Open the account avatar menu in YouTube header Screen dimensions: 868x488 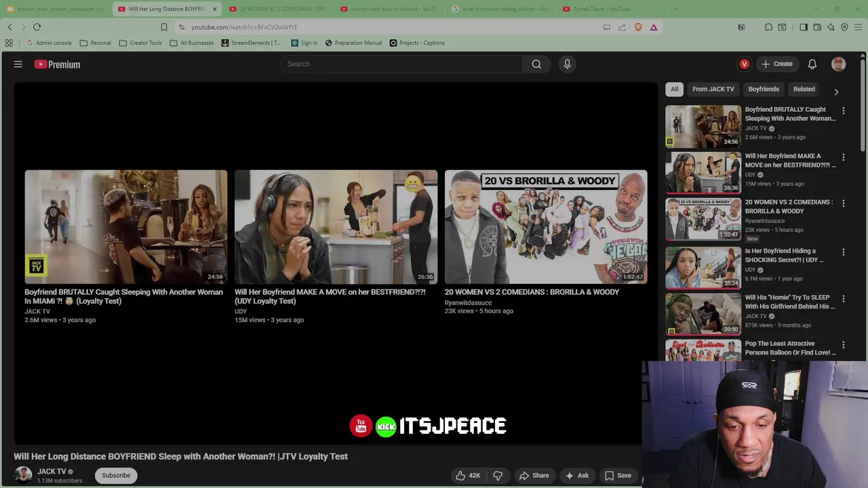click(839, 64)
